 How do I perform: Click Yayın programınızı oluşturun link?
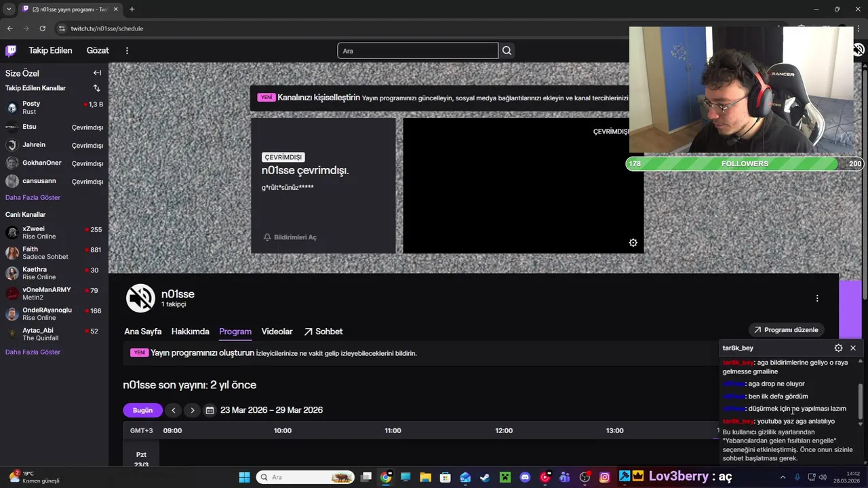click(x=202, y=353)
